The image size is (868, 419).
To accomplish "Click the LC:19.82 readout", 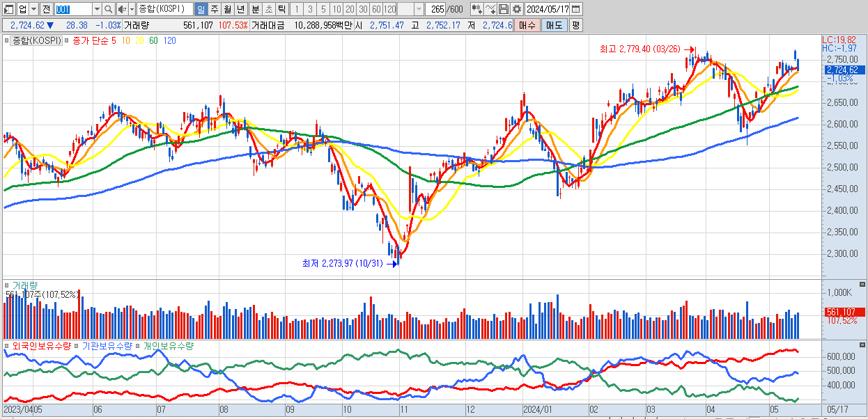I will pos(839,40).
